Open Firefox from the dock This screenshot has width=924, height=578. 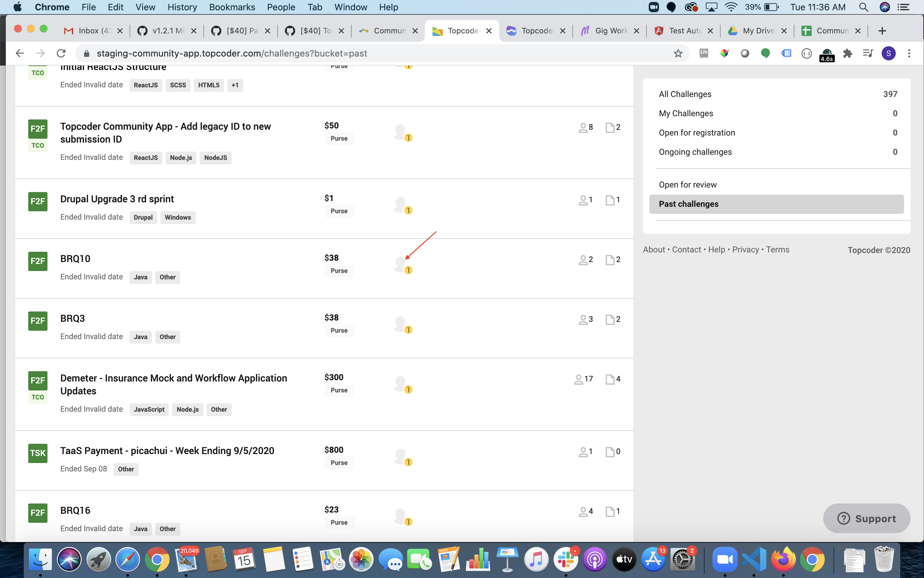[x=783, y=560]
